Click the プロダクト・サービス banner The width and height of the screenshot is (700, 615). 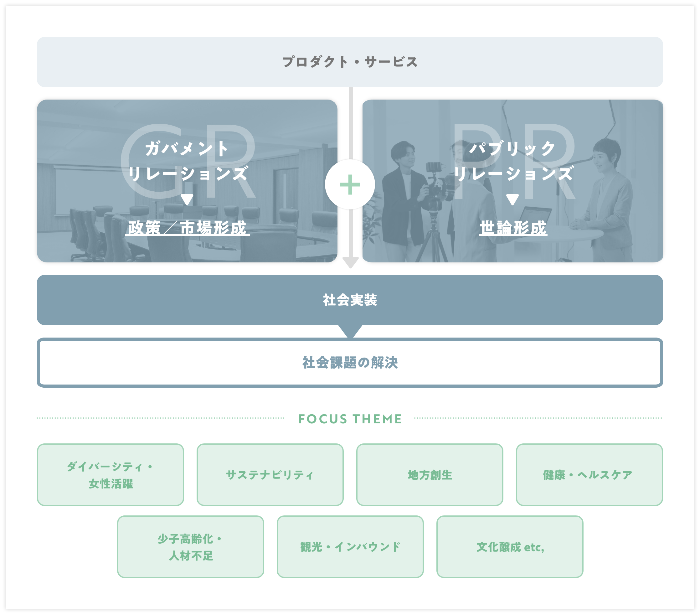350,62
